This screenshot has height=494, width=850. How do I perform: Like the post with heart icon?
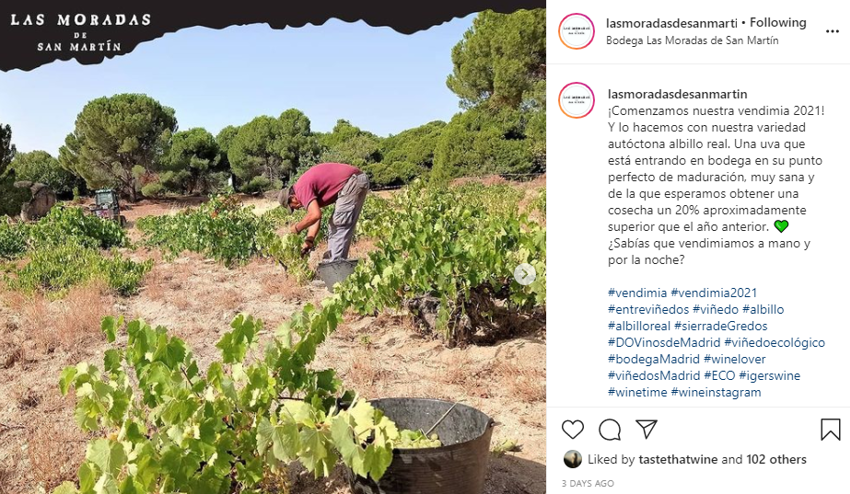(x=572, y=429)
